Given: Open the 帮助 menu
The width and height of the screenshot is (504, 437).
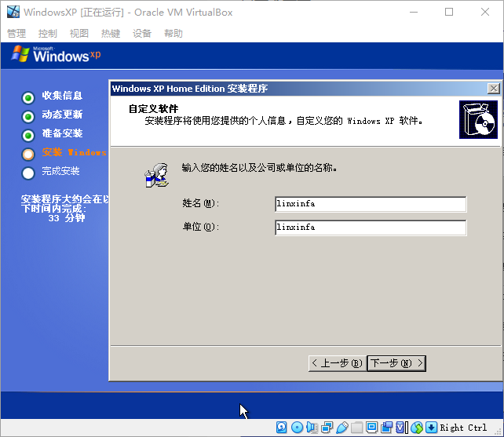Looking at the screenshot, I should coord(173,33).
